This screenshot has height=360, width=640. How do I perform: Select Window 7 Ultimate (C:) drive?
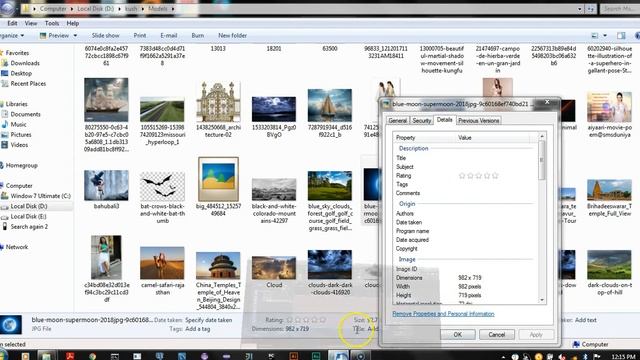[40, 196]
